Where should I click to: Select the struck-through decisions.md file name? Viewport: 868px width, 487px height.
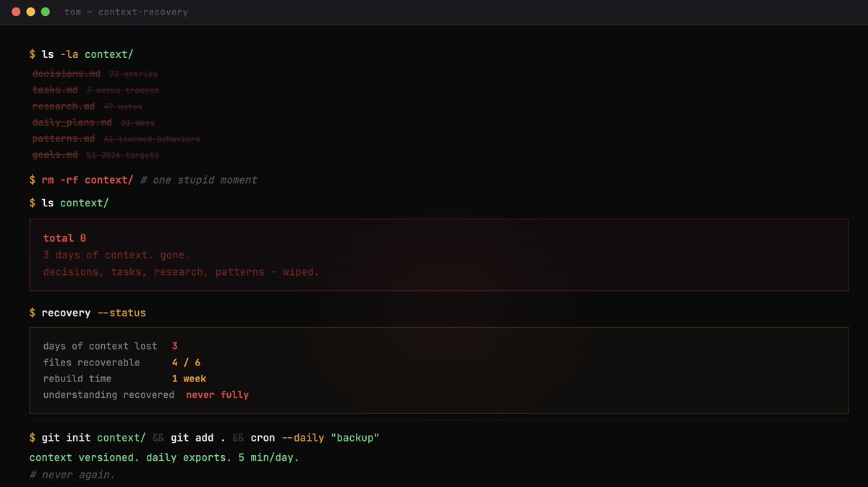[x=67, y=74]
